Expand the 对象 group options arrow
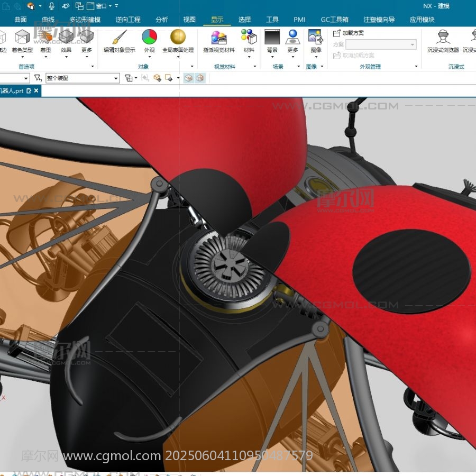This screenshot has height=476, width=476. (x=192, y=66)
